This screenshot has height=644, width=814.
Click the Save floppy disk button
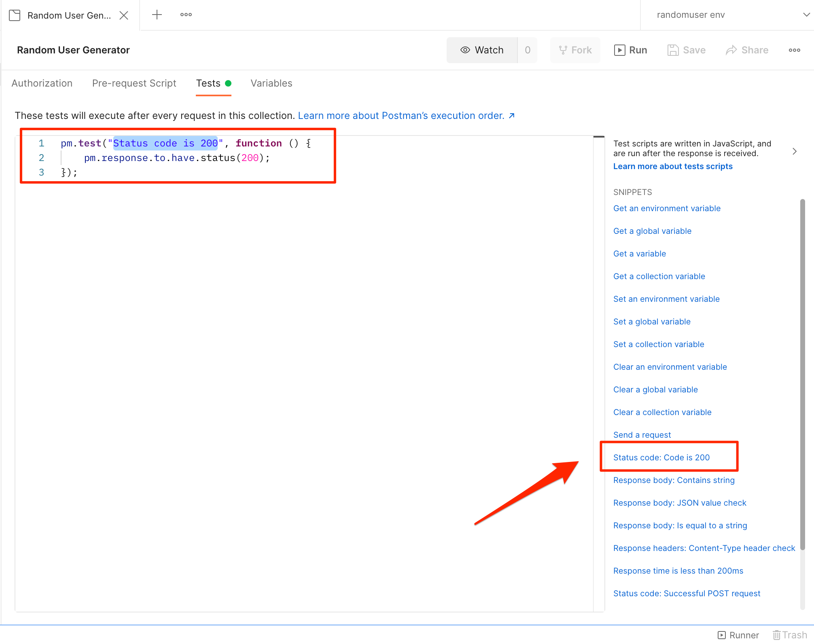686,50
